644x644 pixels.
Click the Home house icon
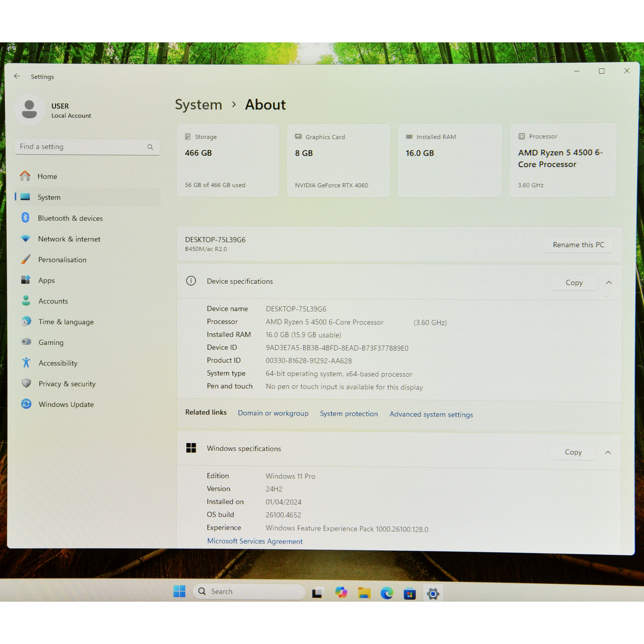coord(25,176)
